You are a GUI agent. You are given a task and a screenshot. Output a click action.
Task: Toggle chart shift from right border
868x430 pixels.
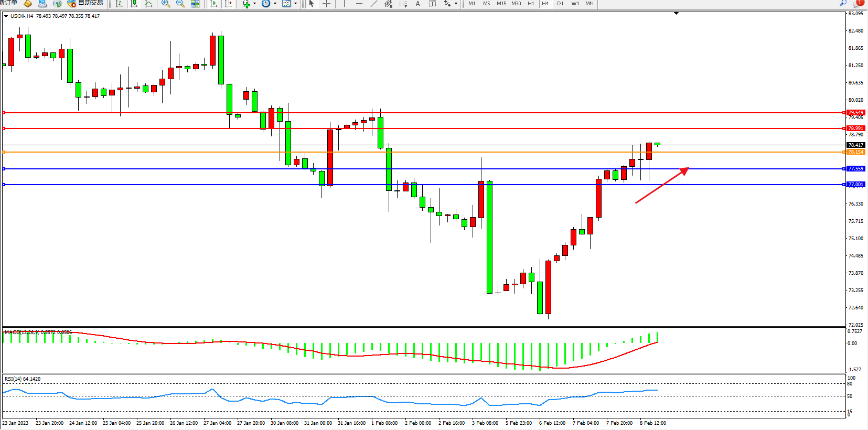coord(228,4)
